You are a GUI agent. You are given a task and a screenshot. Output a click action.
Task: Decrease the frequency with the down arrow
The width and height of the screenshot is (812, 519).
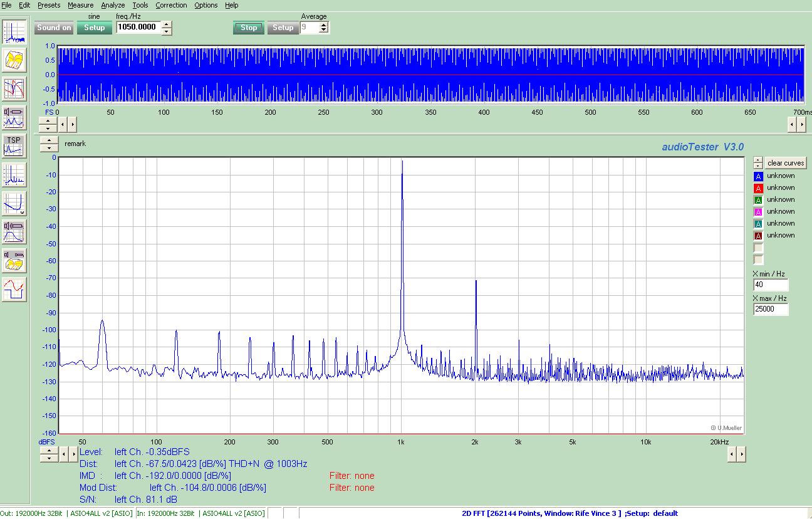[166, 31]
